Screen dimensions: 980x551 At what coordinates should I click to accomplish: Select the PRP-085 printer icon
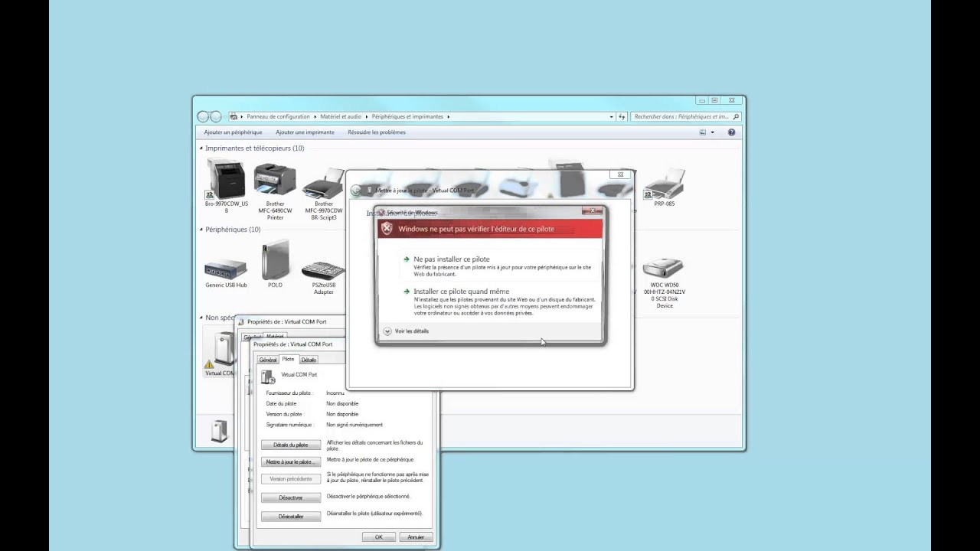point(664,184)
